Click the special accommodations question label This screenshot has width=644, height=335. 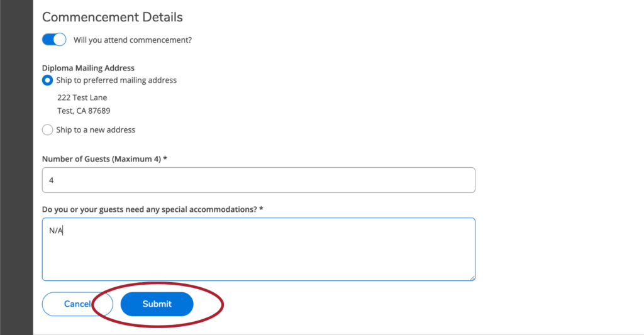point(152,209)
